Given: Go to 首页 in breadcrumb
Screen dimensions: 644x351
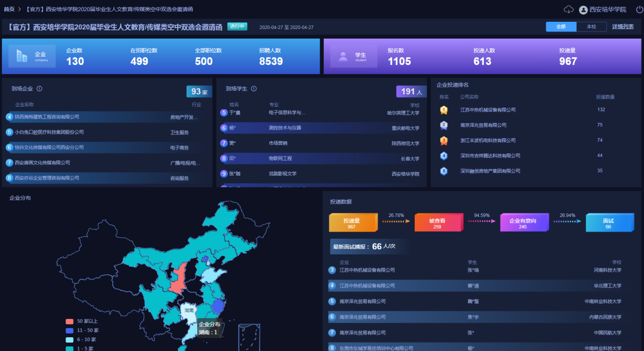Looking at the screenshot, I should [9, 10].
